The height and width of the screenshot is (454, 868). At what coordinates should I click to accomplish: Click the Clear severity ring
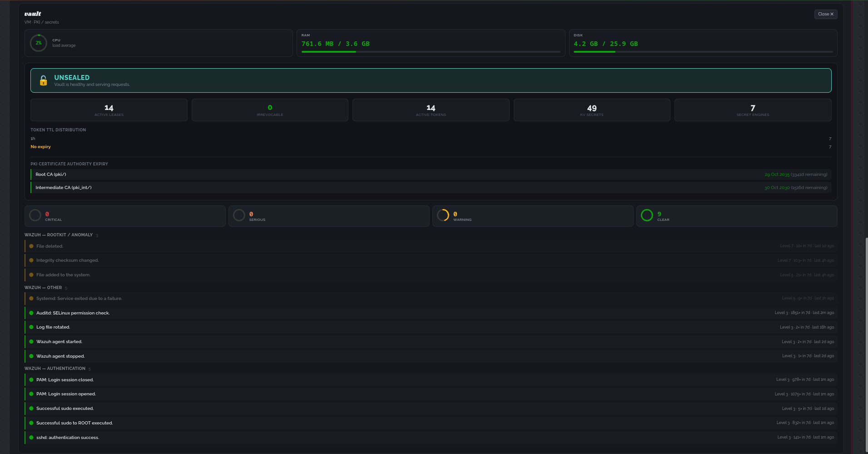pos(647,215)
